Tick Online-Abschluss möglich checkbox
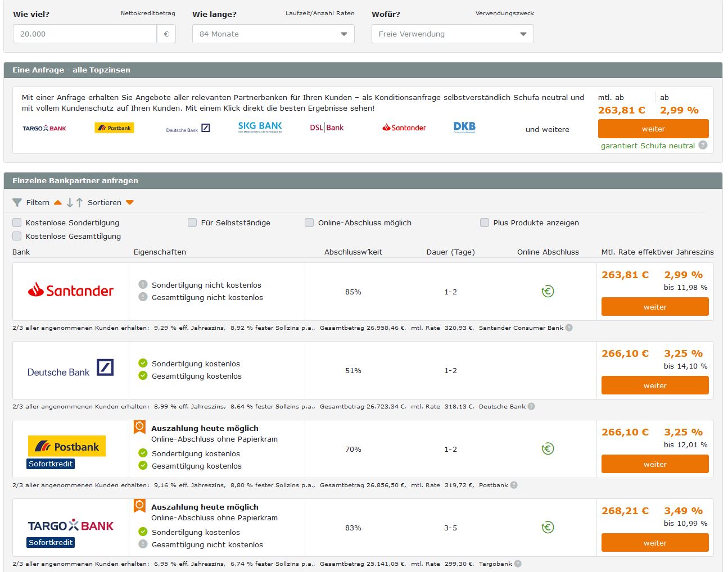 point(309,223)
